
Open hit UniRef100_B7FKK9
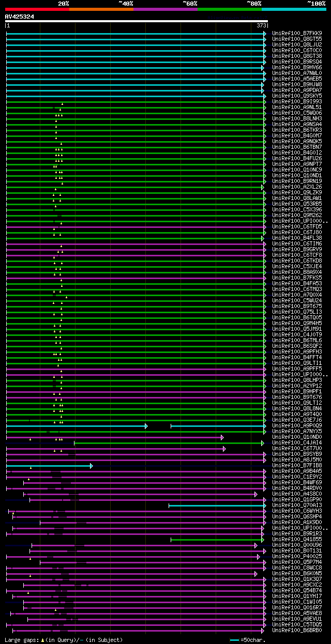[297, 34]
